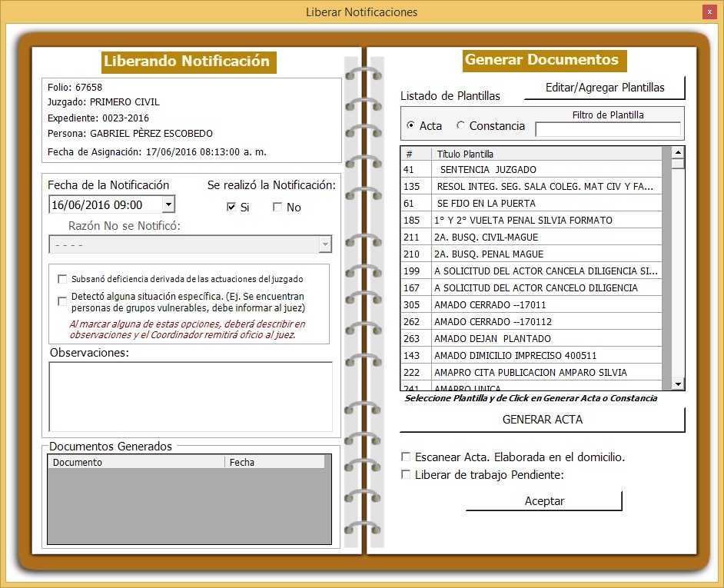Check the No notification checkbox

point(277,207)
